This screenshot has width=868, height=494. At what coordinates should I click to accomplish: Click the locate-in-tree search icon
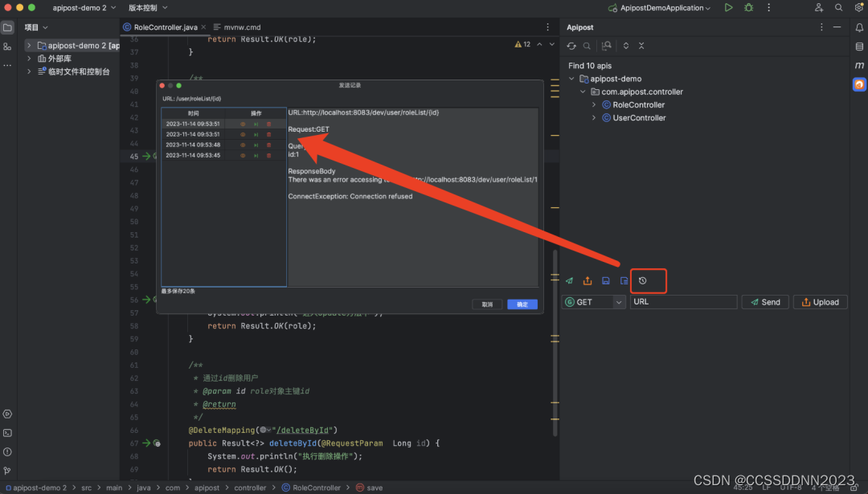point(607,46)
